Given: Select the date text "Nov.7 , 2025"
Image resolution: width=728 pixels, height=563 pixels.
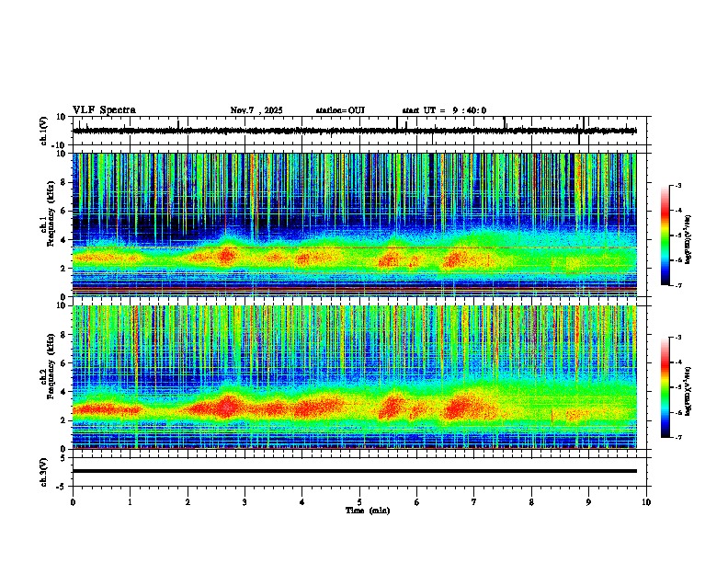Looking at the screenshot, I should 256,110.
